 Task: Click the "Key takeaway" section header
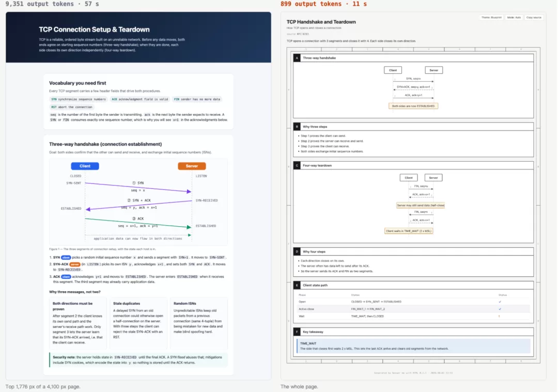(413, 332)
